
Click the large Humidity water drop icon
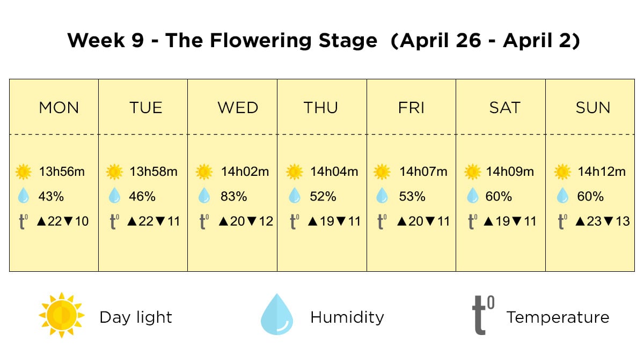click(277, 315)
